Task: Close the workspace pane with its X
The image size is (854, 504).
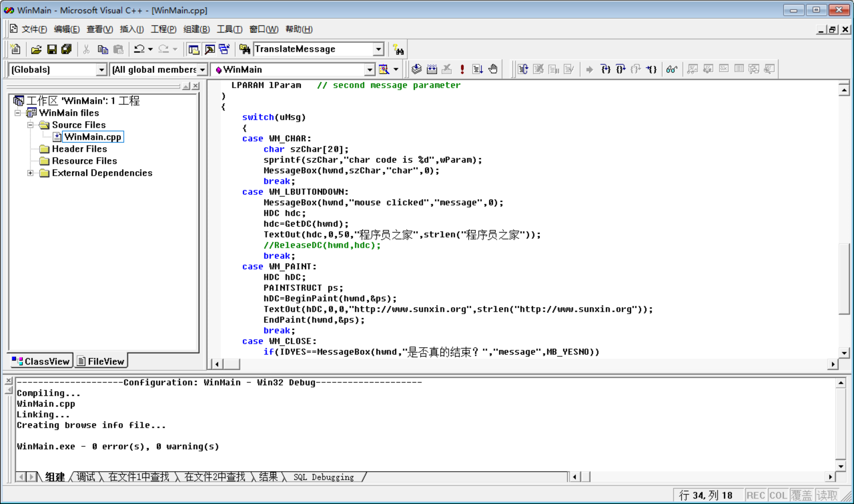Action: (196, 86)
